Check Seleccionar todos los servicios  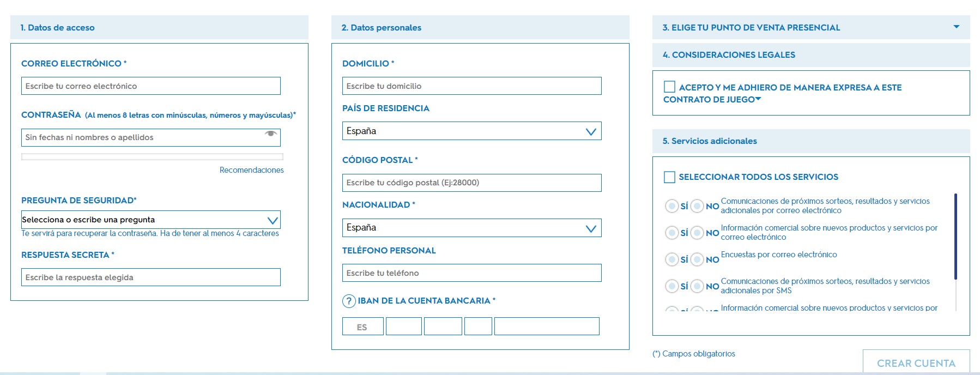click(669, 177)
